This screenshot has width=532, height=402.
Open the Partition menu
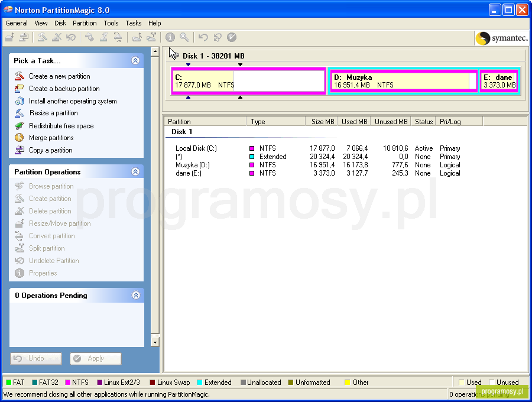pos(85,23)
